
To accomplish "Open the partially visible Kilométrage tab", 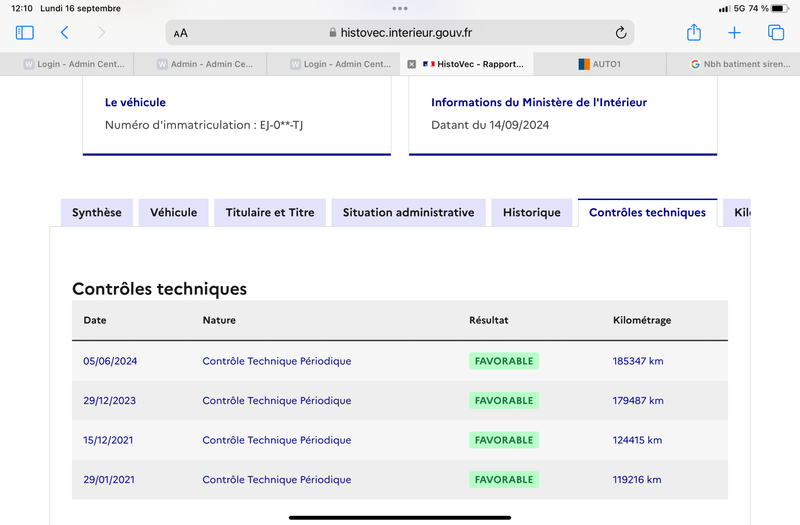I will click(x=737, y=212).
